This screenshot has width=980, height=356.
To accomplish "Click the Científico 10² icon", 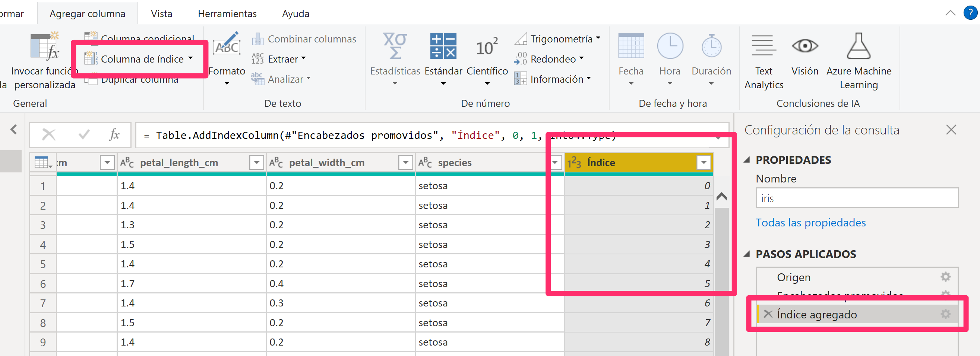I will click(487, 47).
